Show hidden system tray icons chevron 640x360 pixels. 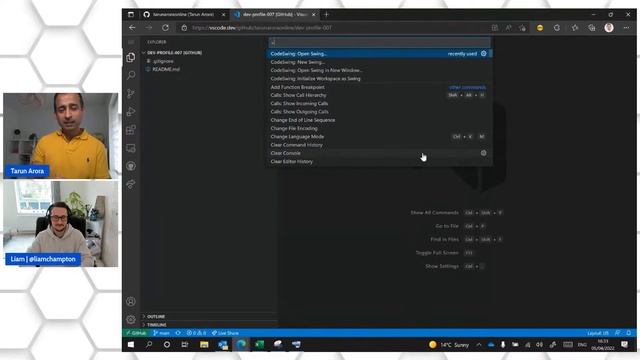point(479,345)
